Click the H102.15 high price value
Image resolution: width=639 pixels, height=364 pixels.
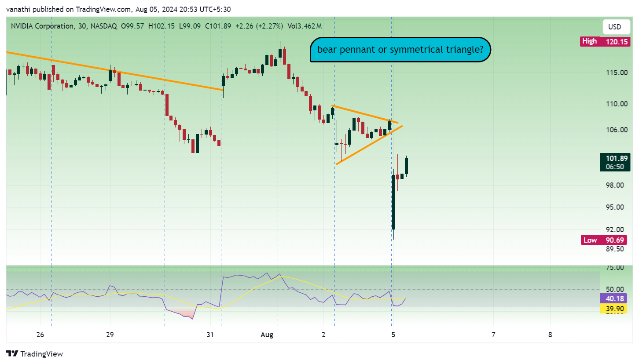(162, 26)
